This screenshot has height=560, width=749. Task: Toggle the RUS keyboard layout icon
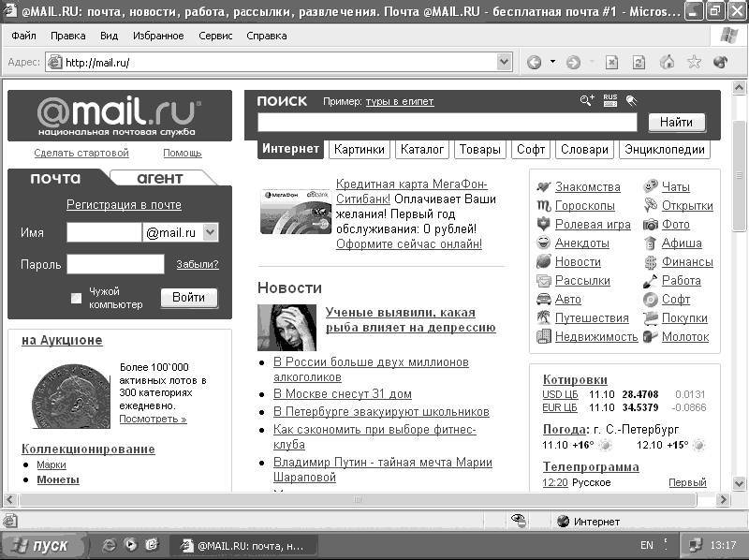tap(610, 100)
